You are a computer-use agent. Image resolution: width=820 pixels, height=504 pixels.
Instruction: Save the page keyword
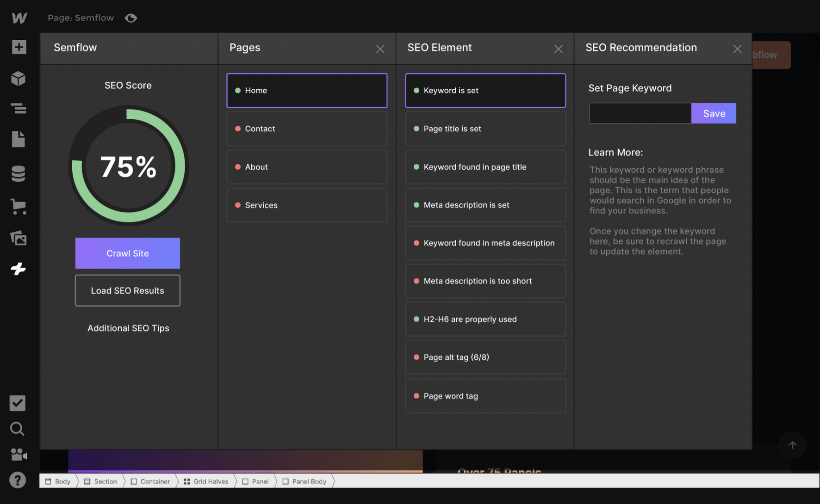click(x=713, y=113)
